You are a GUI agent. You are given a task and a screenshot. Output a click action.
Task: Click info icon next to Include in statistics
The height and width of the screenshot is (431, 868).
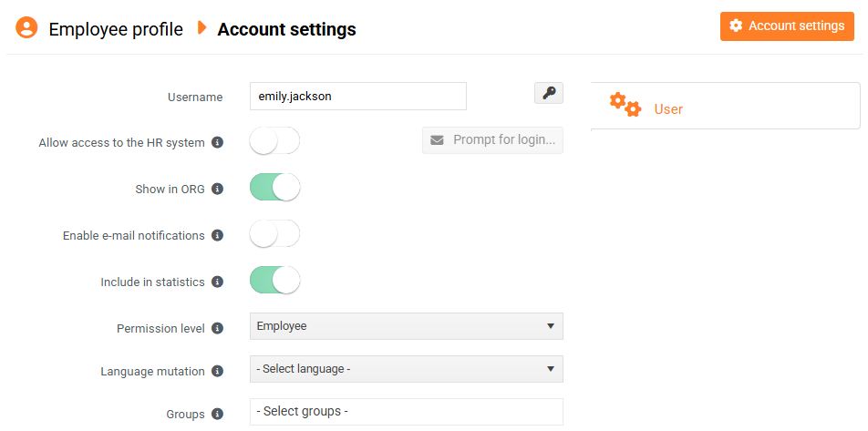[217, 282]
